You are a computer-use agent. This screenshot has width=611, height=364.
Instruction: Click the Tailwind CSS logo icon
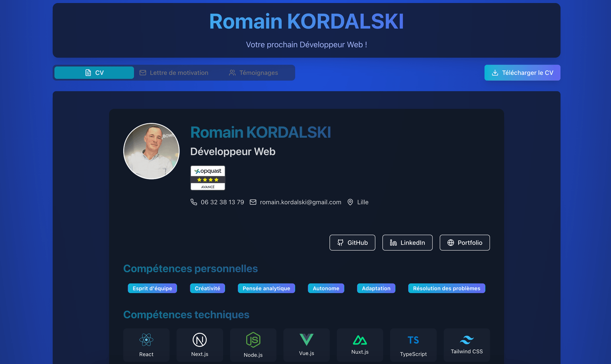467,340
